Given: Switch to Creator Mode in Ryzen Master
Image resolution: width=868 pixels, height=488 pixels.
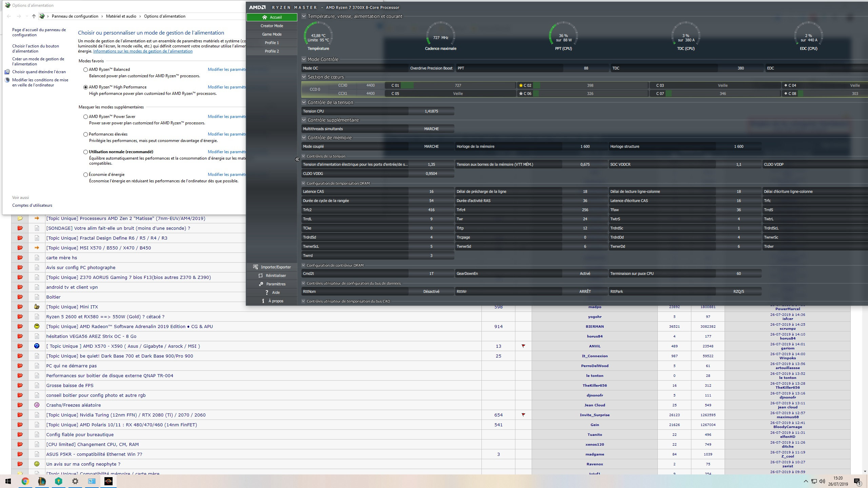Looking at the screenshot, I should 272,26.
